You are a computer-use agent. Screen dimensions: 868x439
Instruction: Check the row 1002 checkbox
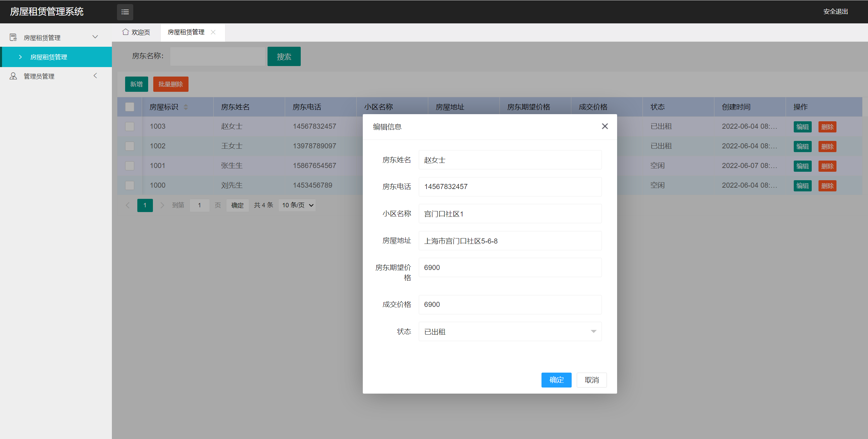130,146
